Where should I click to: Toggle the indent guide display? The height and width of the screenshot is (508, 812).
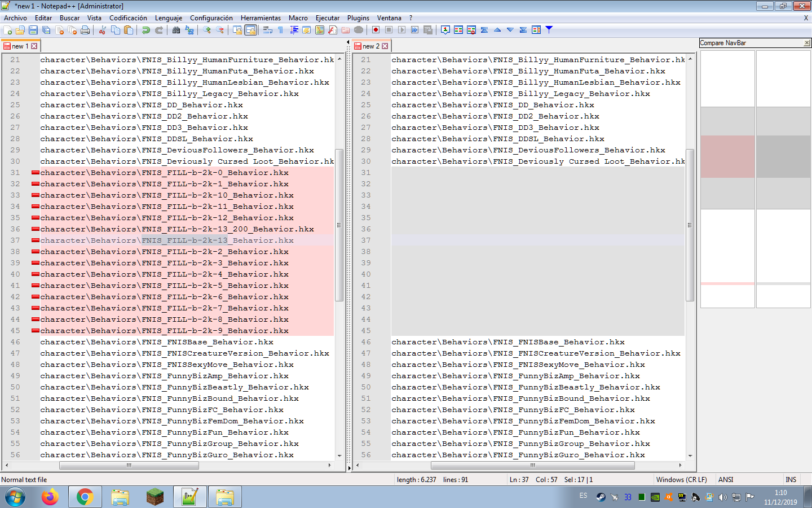(x=294, y=30)
